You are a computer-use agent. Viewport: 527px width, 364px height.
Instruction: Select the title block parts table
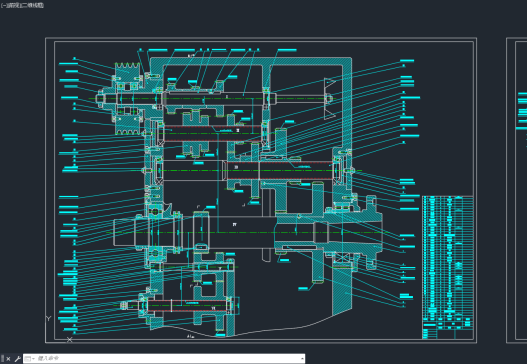448,267
